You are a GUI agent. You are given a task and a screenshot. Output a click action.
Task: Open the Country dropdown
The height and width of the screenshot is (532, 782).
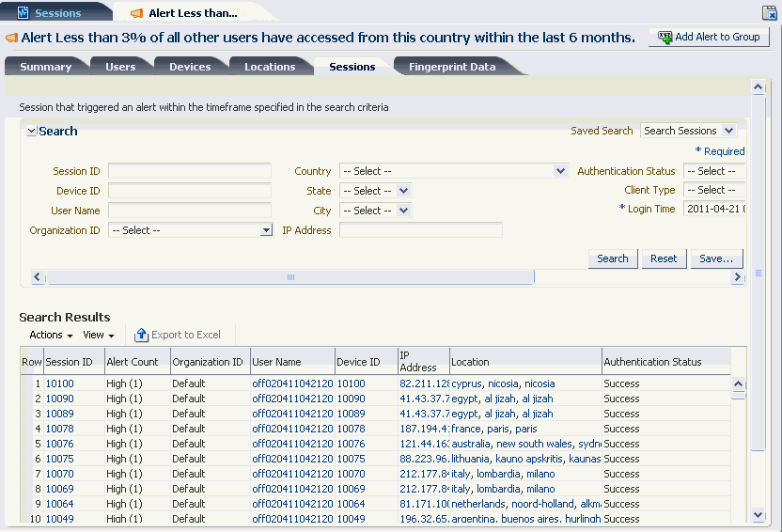pos(560,171)
